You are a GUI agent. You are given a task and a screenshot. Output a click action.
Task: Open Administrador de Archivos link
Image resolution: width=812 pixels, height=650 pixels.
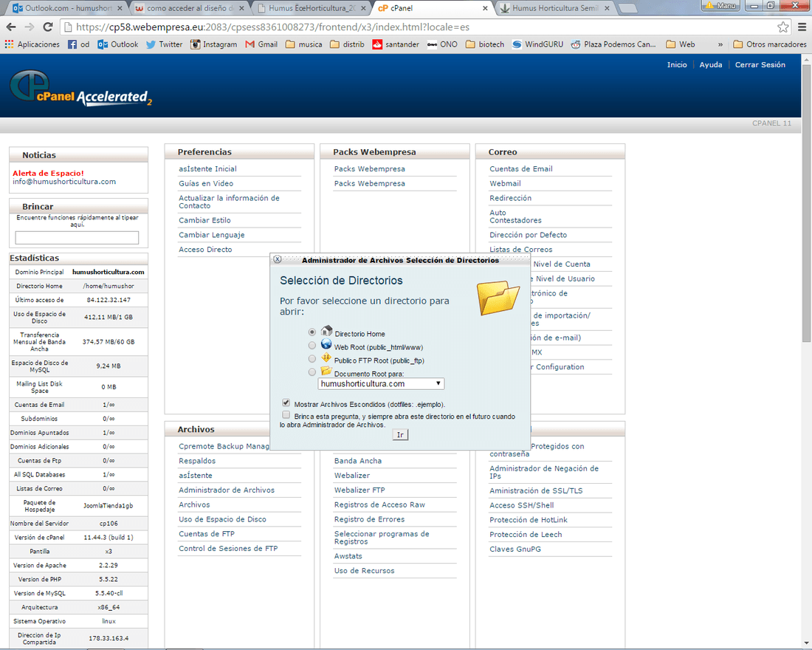point(227,490)
